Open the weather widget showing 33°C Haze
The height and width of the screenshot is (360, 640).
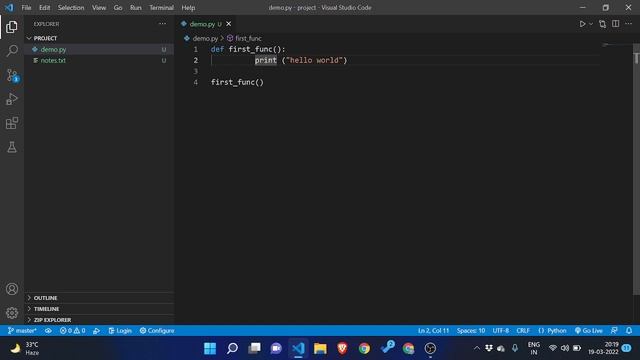(24, 349)
